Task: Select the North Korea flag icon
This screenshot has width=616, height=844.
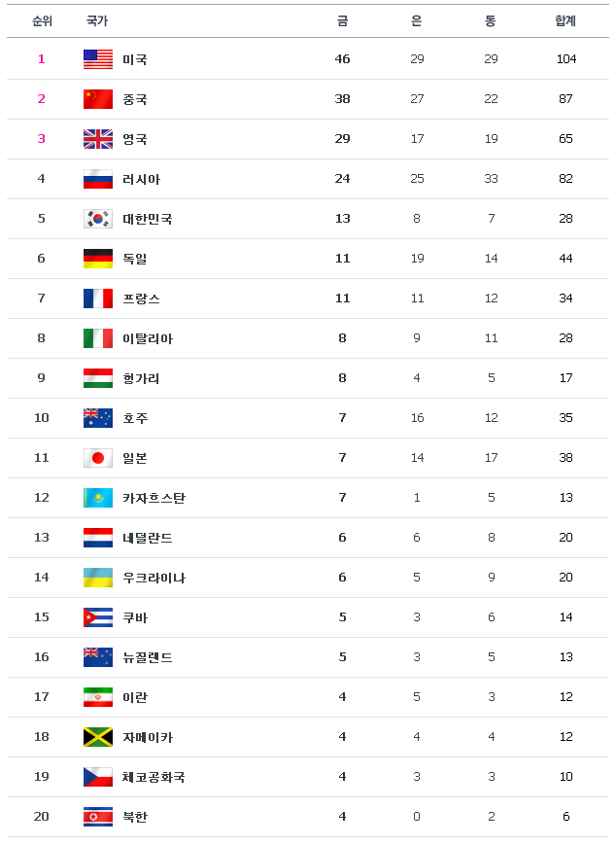Action: click(x=98, y=817)
